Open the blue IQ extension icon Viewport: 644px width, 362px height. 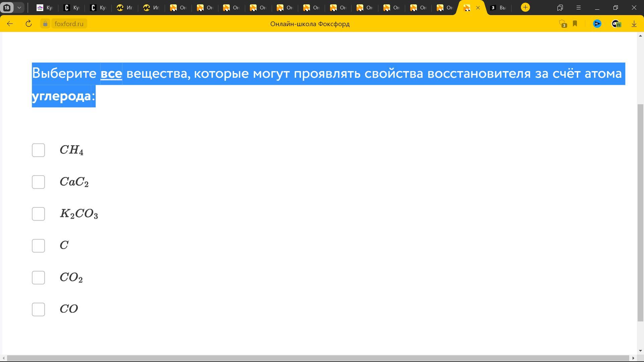[x=597, y=24]
